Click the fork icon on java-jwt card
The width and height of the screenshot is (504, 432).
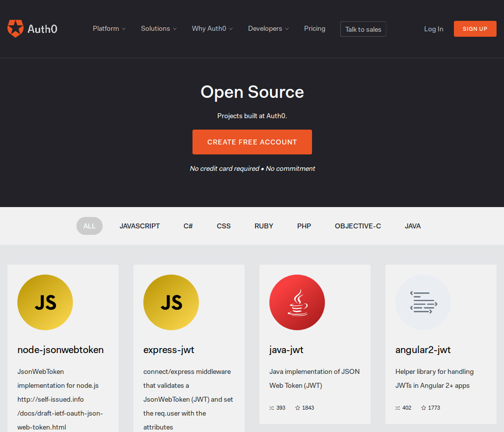click(x=272, y=408)
